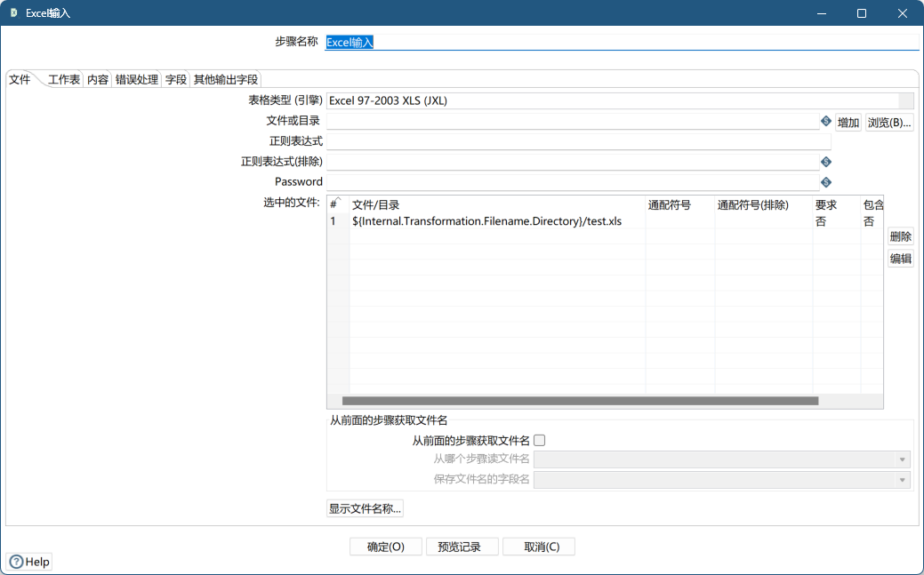924x575 pixels.
Task: Go to the 错误处理 tab
Action: 136,80
